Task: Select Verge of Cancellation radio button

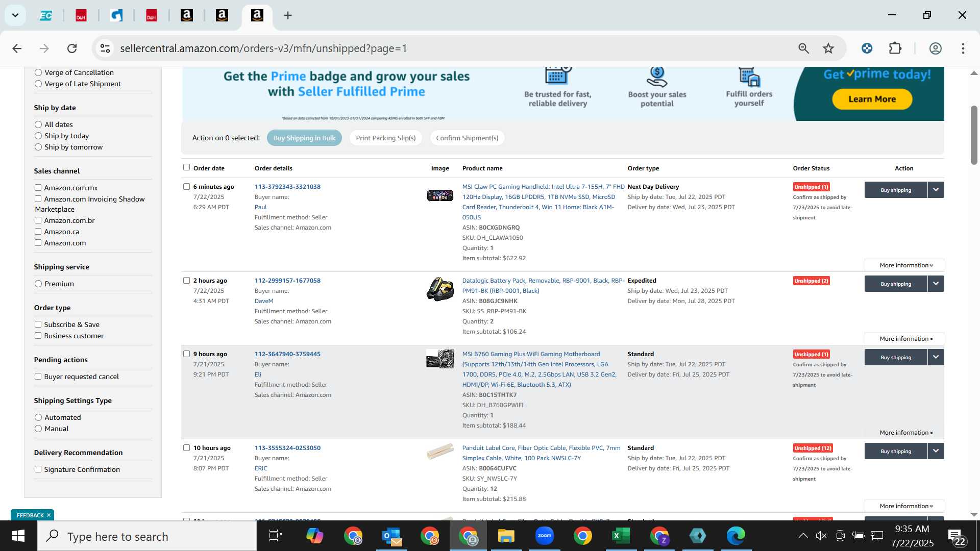Action: [x=38, y=72]
